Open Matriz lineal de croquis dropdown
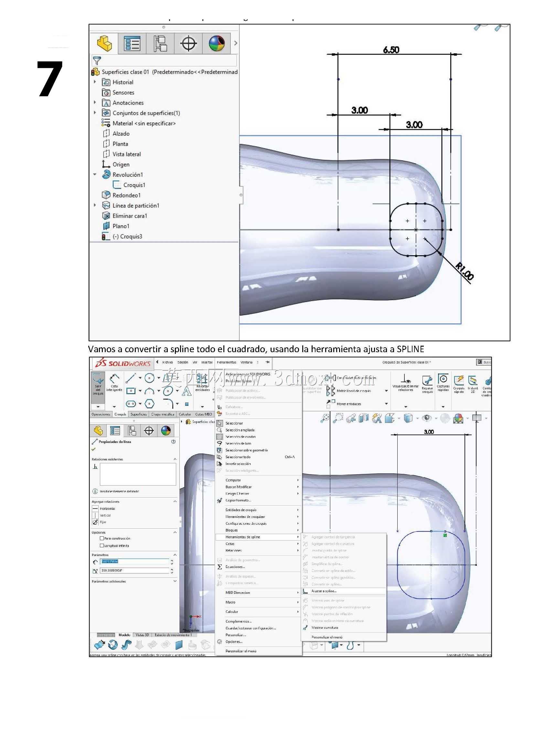Image resolution: width=535 pixels, height=756 pixels. click(x=386, y=391)
